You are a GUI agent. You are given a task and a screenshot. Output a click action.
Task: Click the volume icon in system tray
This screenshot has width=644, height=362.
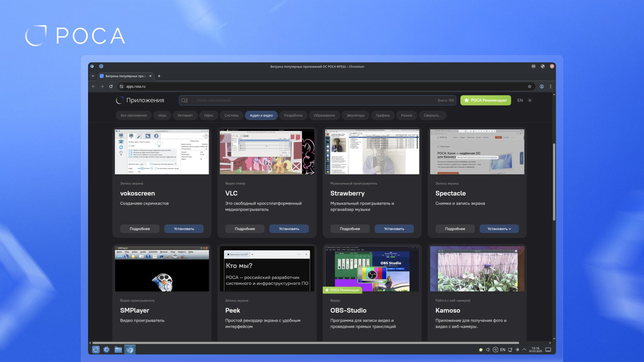[x=488, y=350]
